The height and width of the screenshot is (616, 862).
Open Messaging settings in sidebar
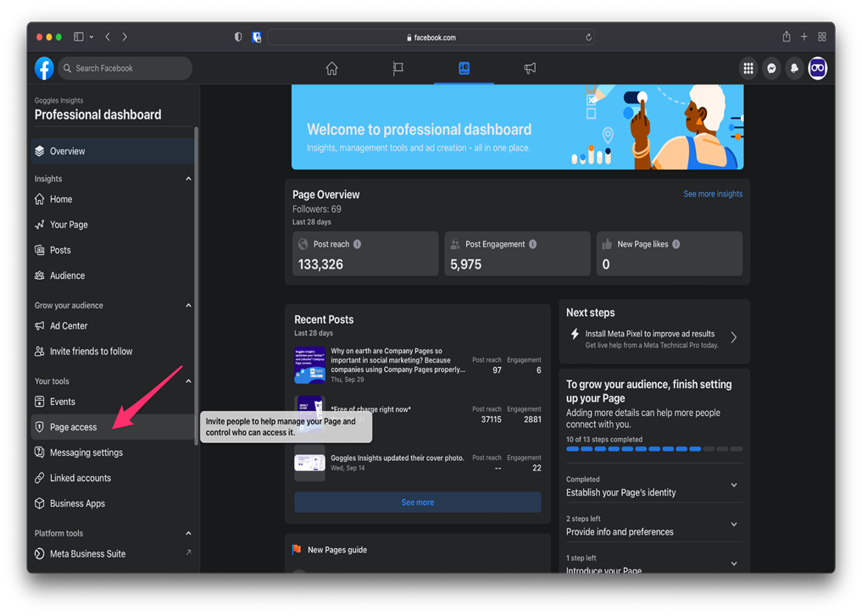point(86,452)
